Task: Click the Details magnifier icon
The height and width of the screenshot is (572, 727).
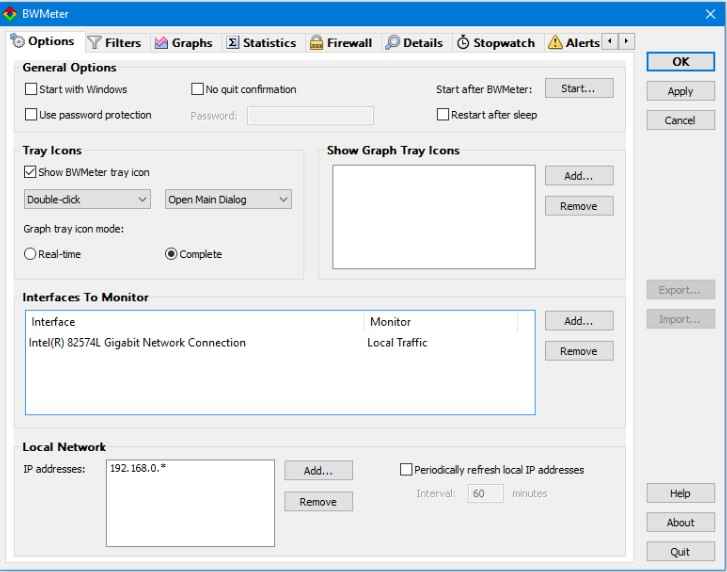Action: click(x=391, y=43)
